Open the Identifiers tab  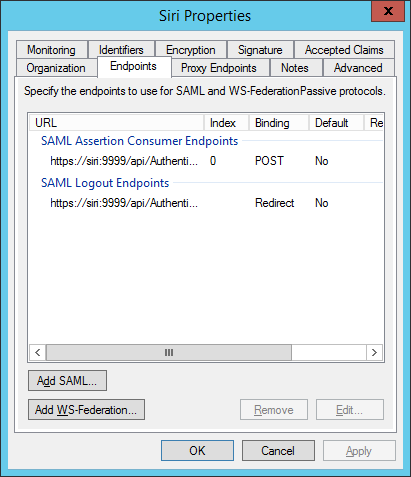(x=121, y=50)
